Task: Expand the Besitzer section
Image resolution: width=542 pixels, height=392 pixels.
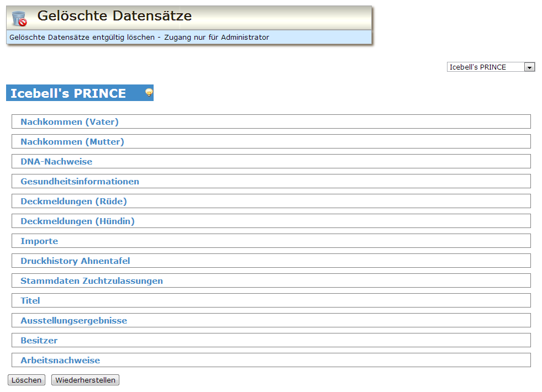Action: click(39, 341)
